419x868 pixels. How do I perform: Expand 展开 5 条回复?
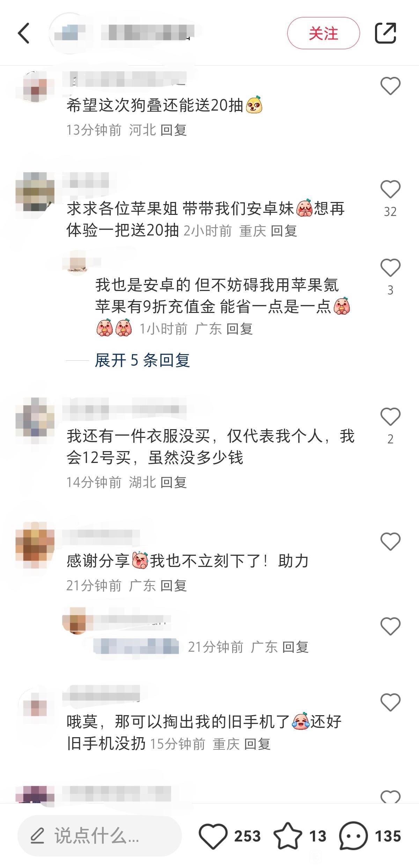click(x=142, y=360)
